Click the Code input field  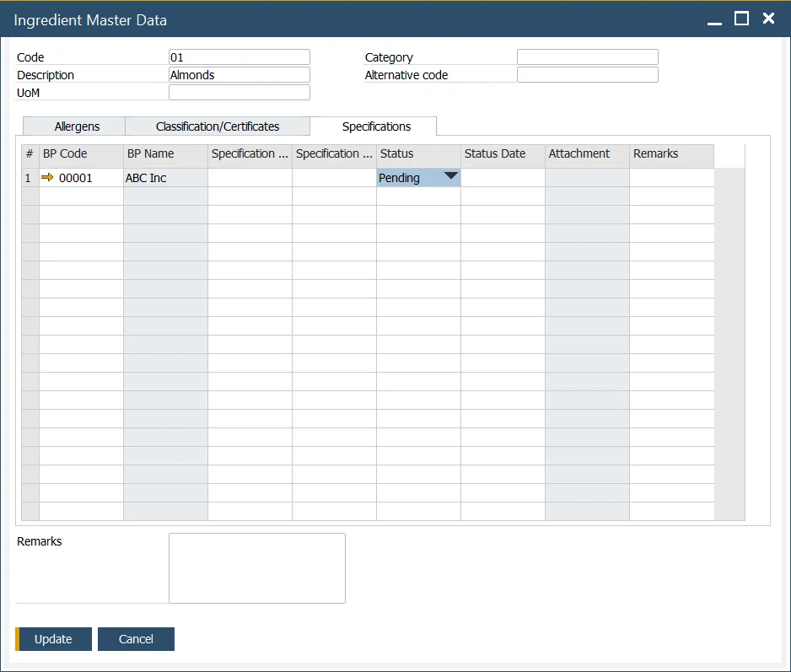tap(239, 57)
